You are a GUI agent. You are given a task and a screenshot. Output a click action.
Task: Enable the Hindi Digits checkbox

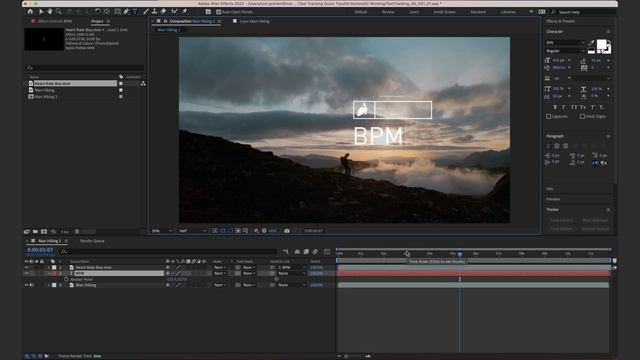coord(582,116)
